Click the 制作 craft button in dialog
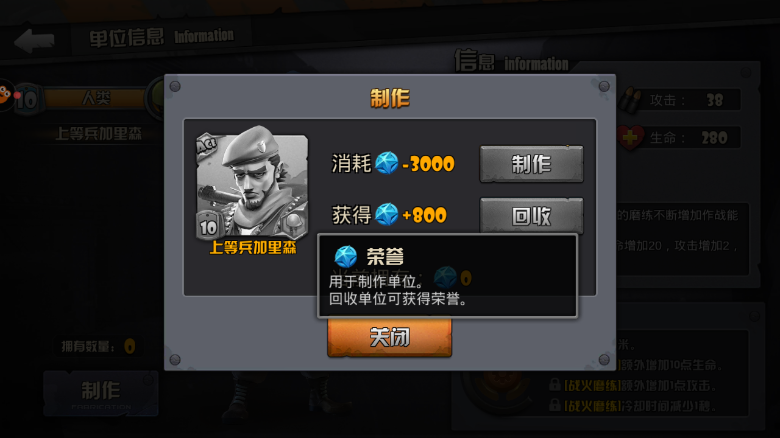Screen dimensions: 780x438 click(531, 164)
